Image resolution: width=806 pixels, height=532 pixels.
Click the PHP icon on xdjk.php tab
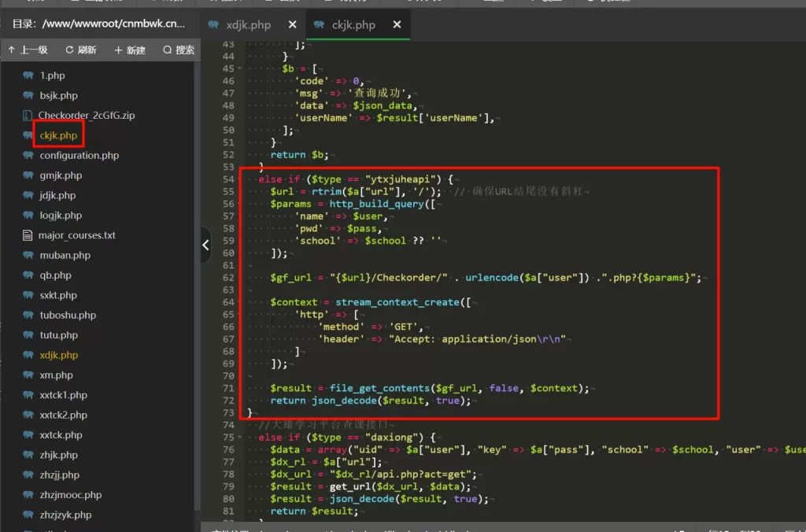213,24
